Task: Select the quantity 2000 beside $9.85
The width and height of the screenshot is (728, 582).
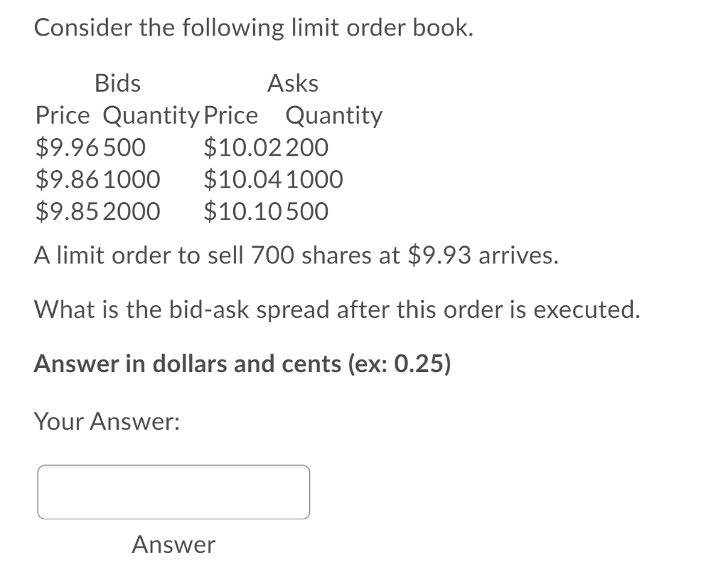Action: click(134, 211)
